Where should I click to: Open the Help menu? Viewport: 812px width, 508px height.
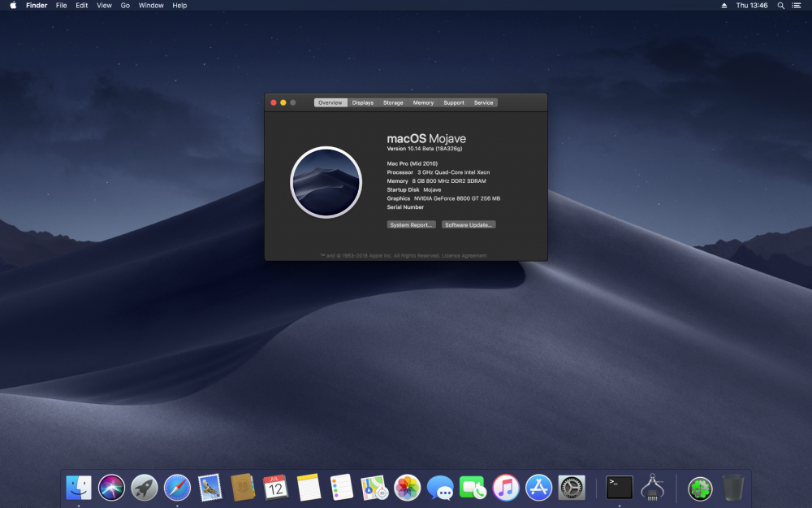179,5
